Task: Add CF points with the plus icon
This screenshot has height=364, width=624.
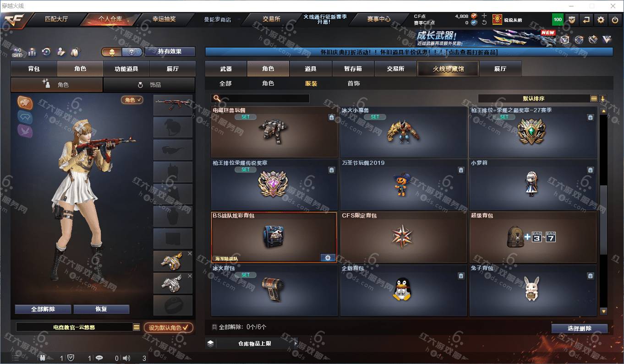Action: tap(484, 16)
